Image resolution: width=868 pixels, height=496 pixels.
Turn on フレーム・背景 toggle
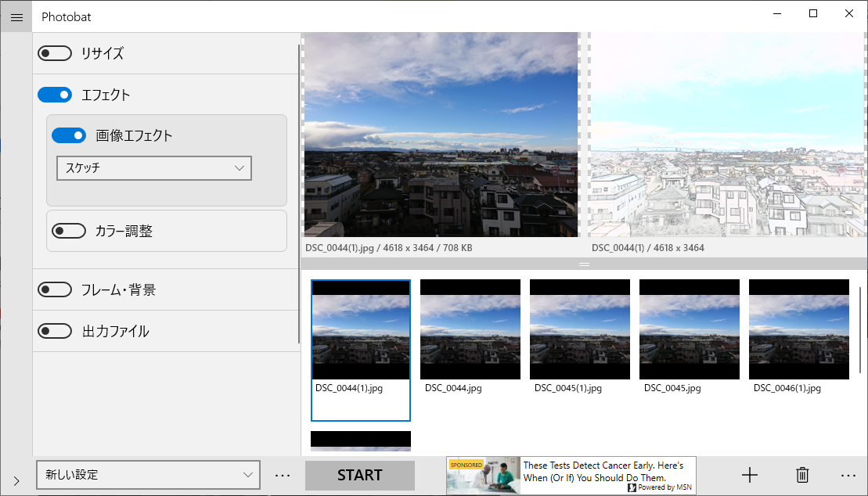[x=54, y=289]
